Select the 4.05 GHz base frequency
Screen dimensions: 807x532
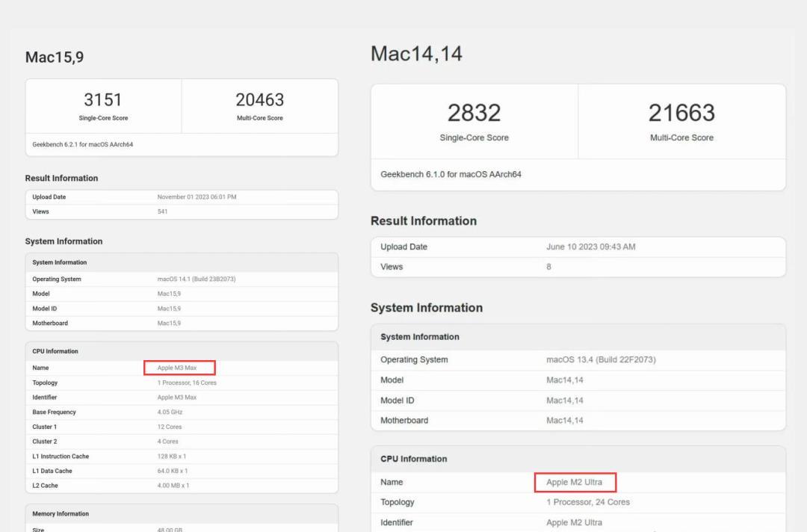pos(170,412)
